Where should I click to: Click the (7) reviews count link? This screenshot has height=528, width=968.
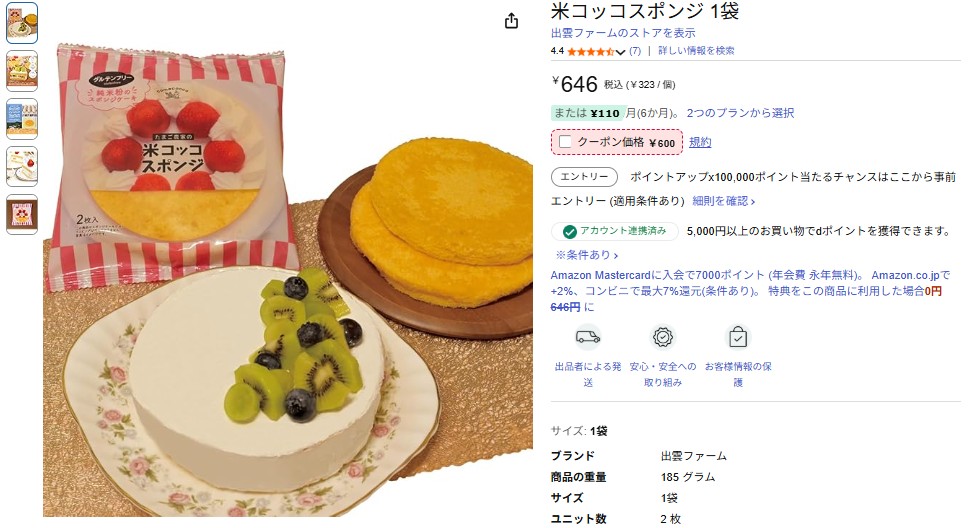point(635,51)
